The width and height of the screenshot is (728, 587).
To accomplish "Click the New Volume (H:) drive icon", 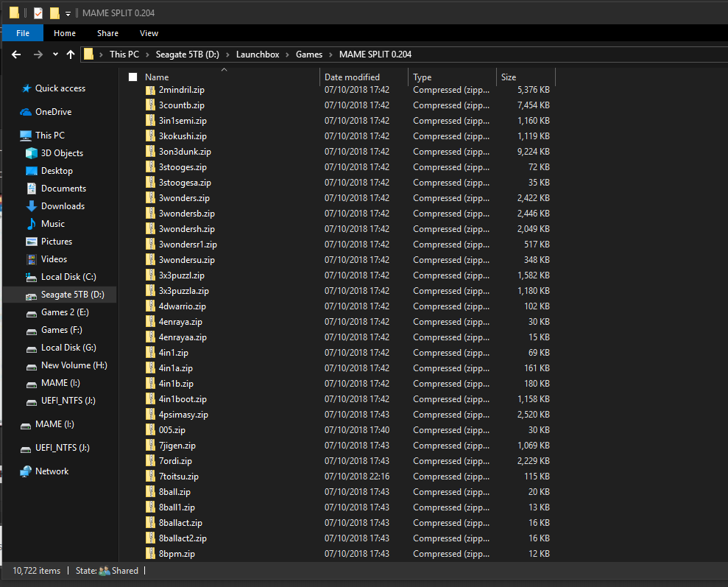I will click(32, 367).
